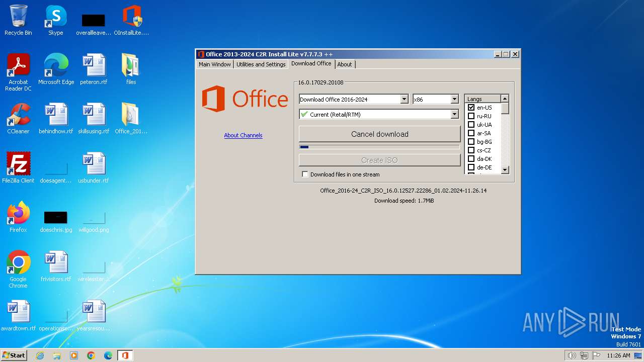Click the download progress bar
Screen dimensions: 644x362
[x=379, y=147]
